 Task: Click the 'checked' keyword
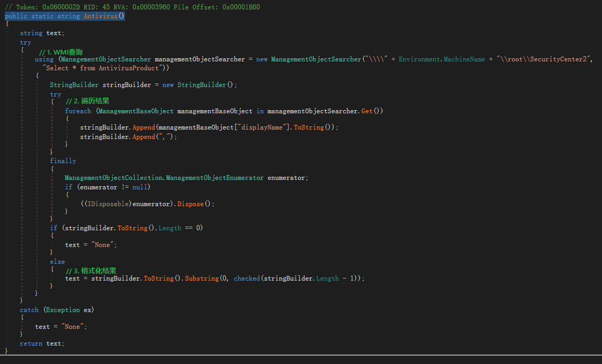click(247, 278)
